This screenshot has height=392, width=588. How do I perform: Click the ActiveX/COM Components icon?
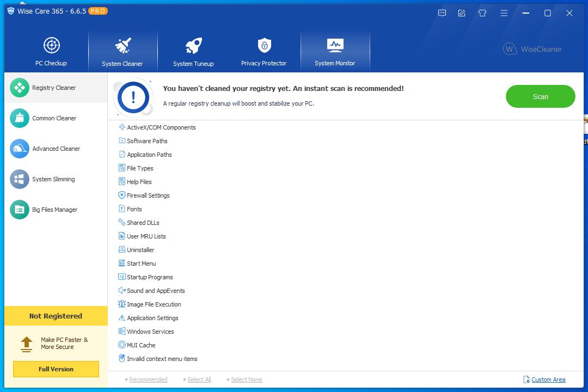122,127
